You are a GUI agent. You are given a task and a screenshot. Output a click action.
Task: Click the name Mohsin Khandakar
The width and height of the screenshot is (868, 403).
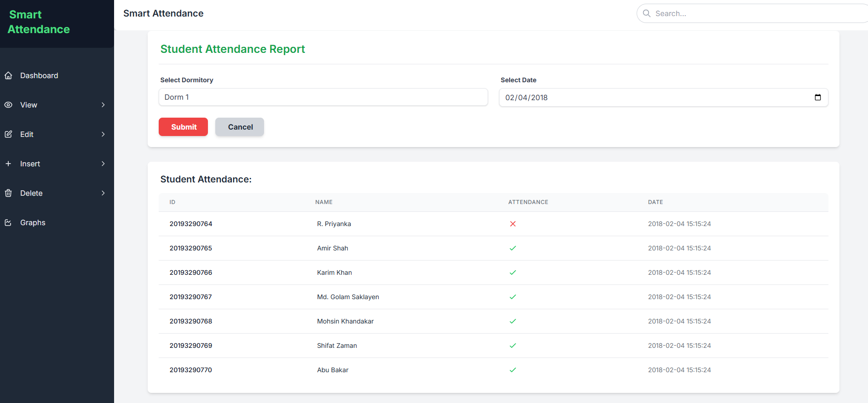(345, 321)
